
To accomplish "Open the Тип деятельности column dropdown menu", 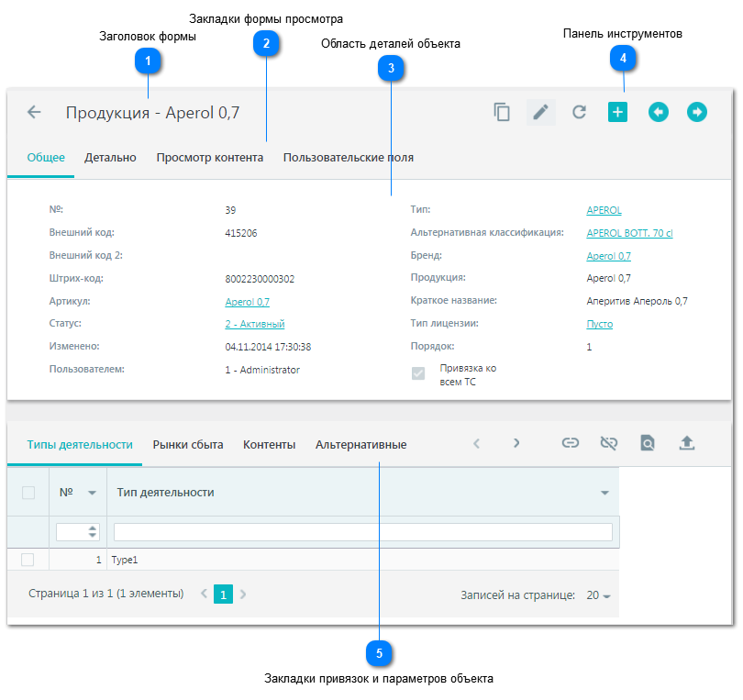I will [x=604, y=493].
